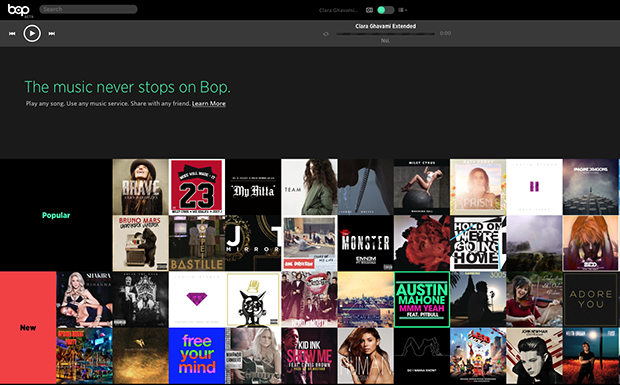The height and width of the screenshot is (385, 620).
Task: Click the Clara Ghavami Extended track title
Action: pos(386,26)
